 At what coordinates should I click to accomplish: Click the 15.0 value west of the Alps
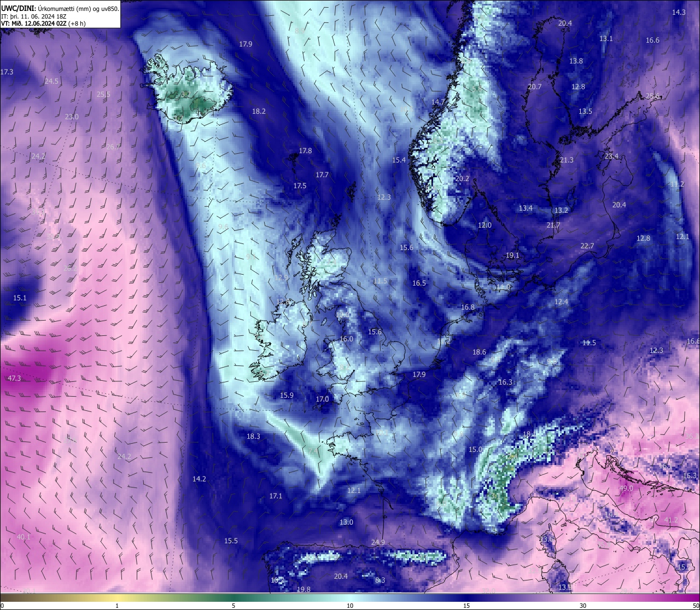point(475,449)
